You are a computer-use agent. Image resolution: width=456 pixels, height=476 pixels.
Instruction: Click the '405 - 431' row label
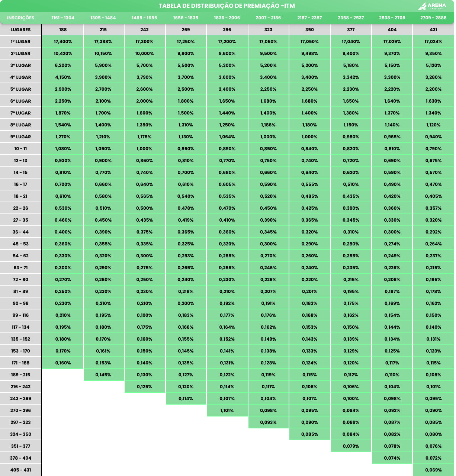point(20,470)
